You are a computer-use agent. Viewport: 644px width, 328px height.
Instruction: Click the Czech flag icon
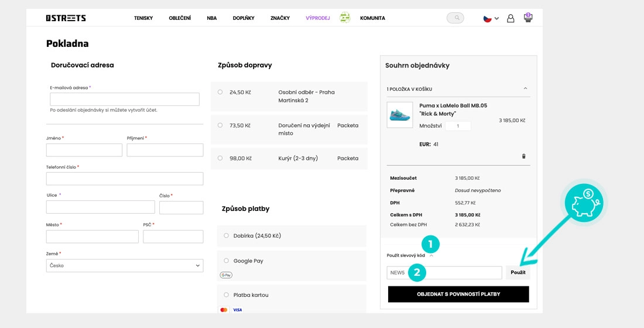[x=487, y=18]
